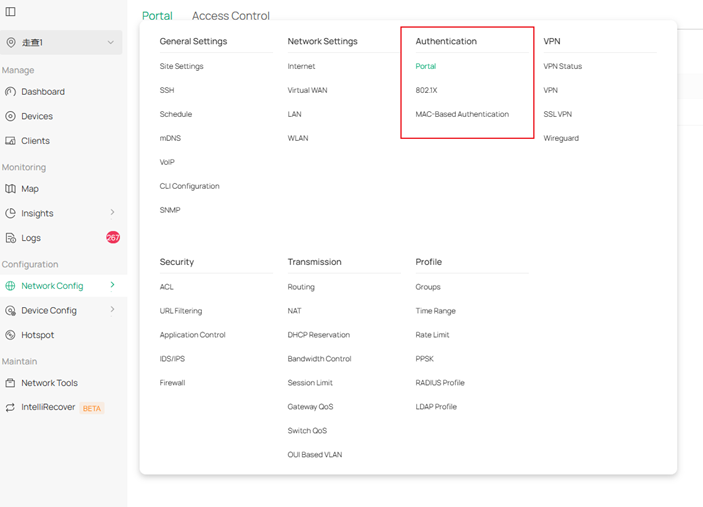Click the Network Config globe icon

click(10, 286)
